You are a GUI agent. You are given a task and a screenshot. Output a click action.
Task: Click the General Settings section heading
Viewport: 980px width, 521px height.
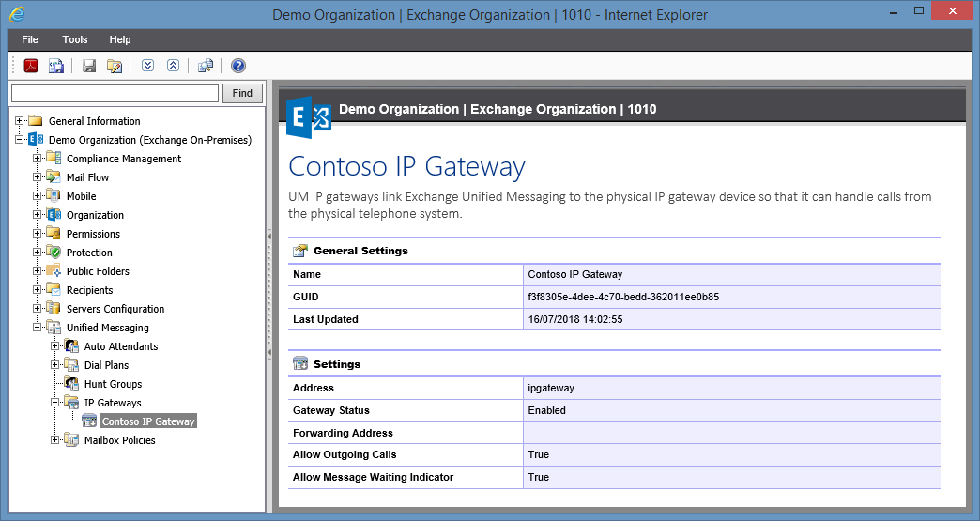pyautogui.click(x=360, y=251)
